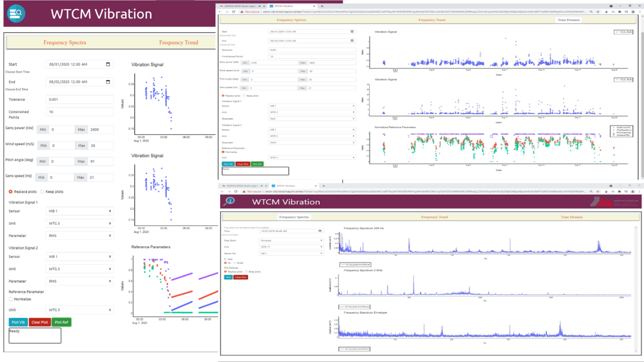Open Reference Parameter Unit dropdown in left panel
Viewport: 644px width, 362px height.
(x=80, y=310)
